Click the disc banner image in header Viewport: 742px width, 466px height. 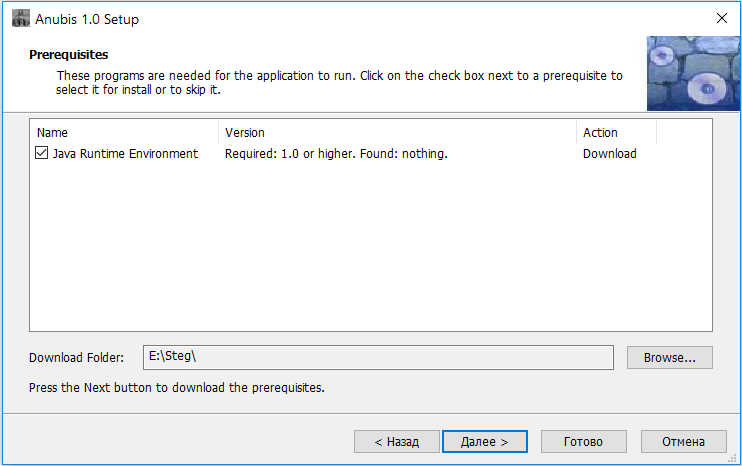pyautogui.click(x=693, y=73)
